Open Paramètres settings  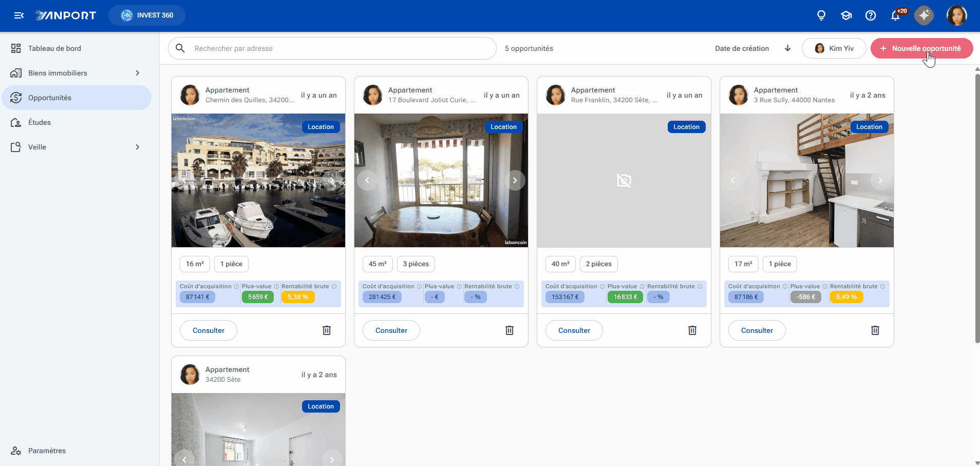pyautogui.click(x=77, y=451)
